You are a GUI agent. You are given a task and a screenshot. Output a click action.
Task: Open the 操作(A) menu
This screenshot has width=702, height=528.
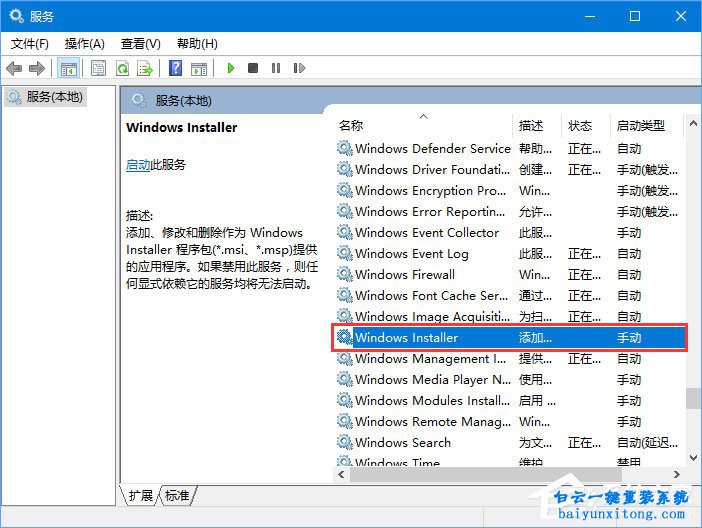tap(85, 44)
